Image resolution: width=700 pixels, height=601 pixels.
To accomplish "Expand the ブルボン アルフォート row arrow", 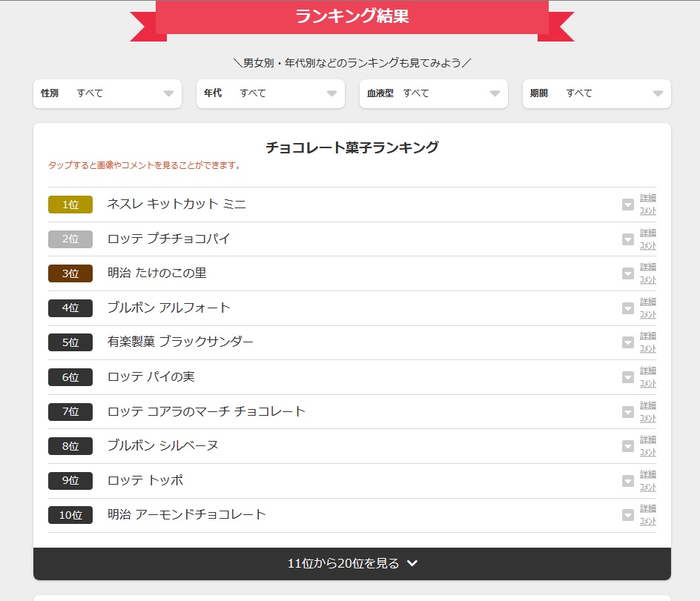I will coord(627,308).
